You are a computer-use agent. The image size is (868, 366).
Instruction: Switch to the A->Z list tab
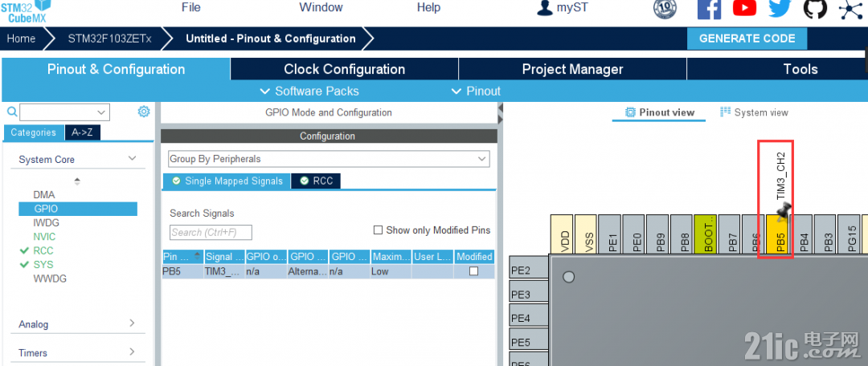pyautogui.click(x=82, y=132)
